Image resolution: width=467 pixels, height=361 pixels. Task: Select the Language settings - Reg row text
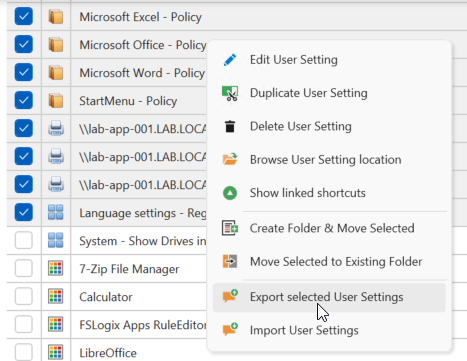point(143,213)
